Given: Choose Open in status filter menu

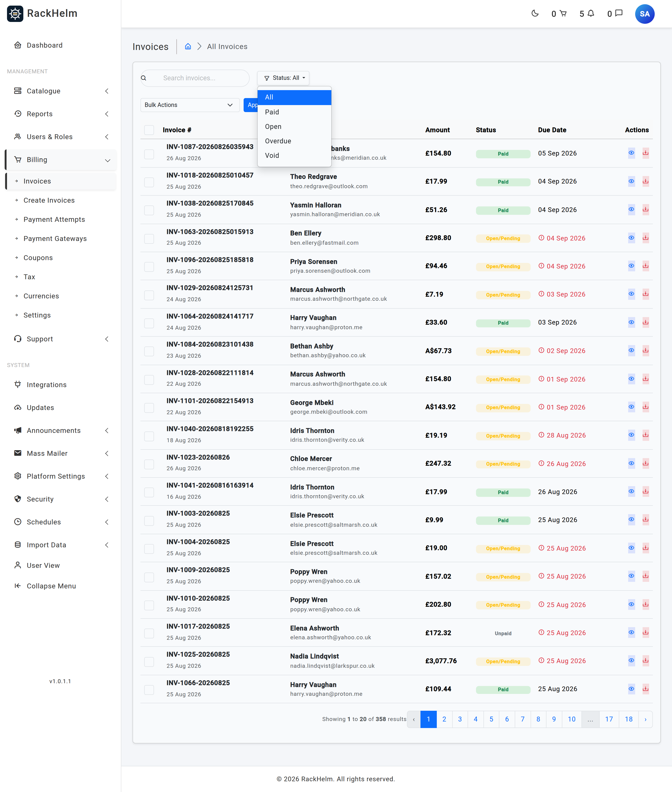Looking at the screenshot, I should coord(294,127).
